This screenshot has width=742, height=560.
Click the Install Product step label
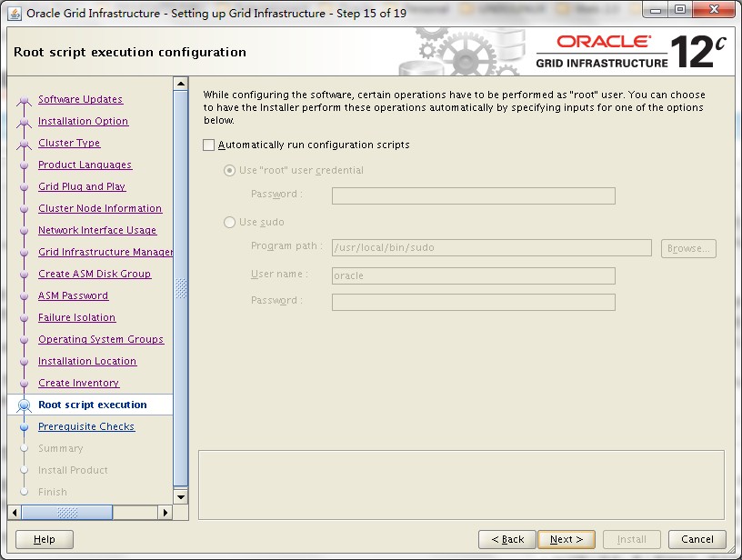coord(73,470)
